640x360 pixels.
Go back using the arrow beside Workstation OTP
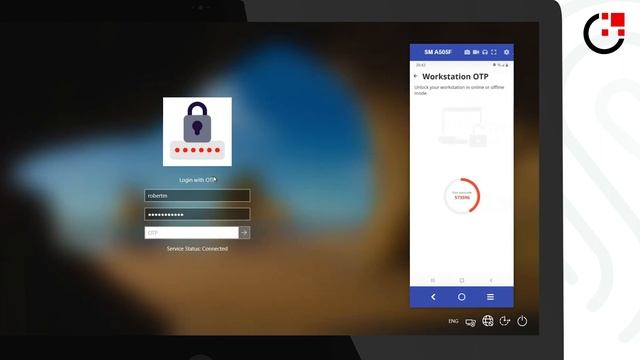pos(416,76)
